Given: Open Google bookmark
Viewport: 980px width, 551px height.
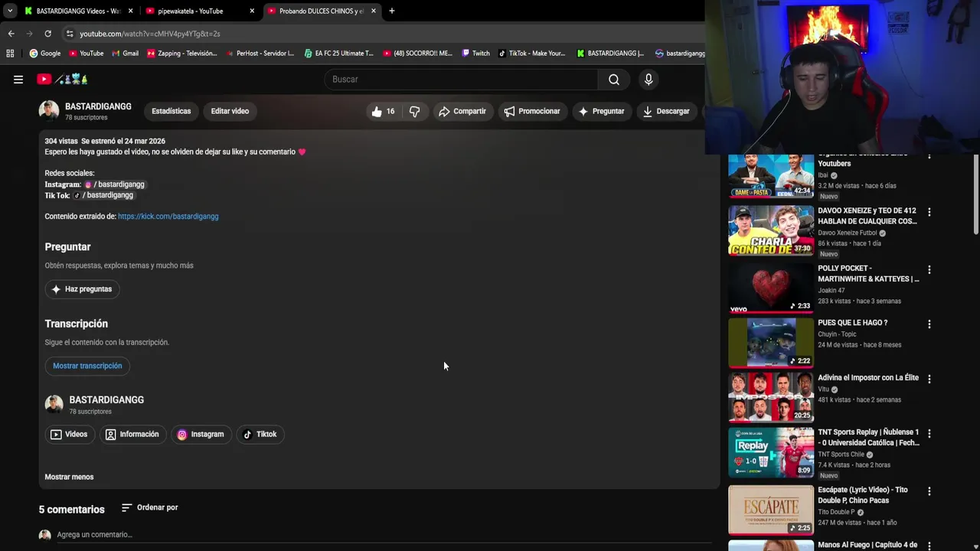Looking at the screenshot, I should tap(45, 54).
